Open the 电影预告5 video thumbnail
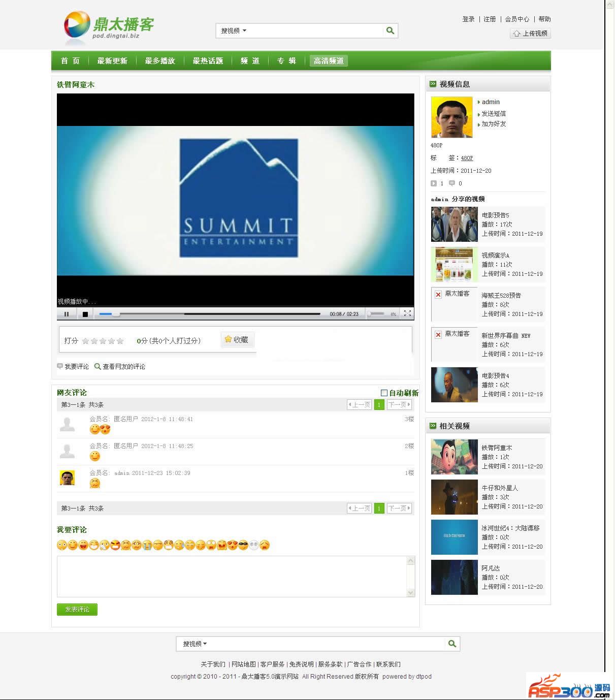Screen dimensions: 615x700 point(455,224)
